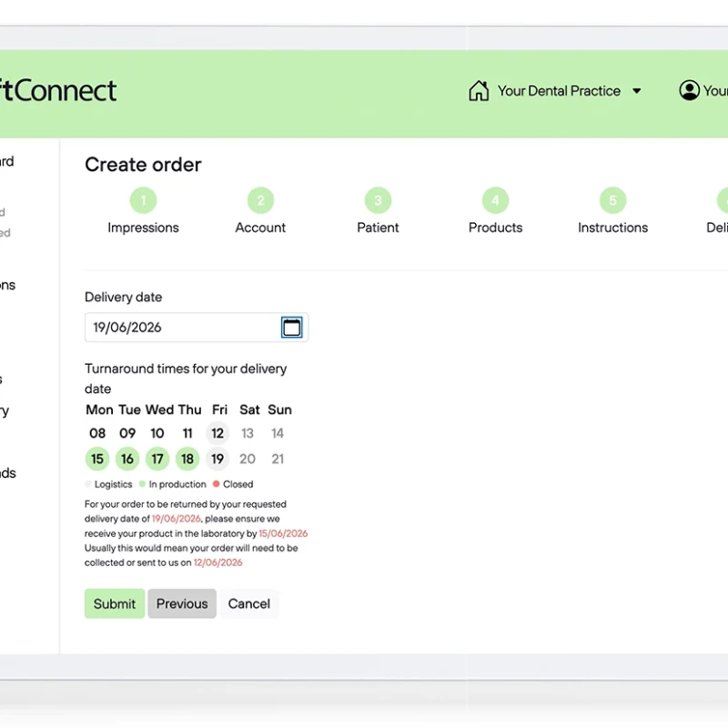Click the Fri column header
The height and width of the screenshot is (728, 728).
(x=219, y=409)
